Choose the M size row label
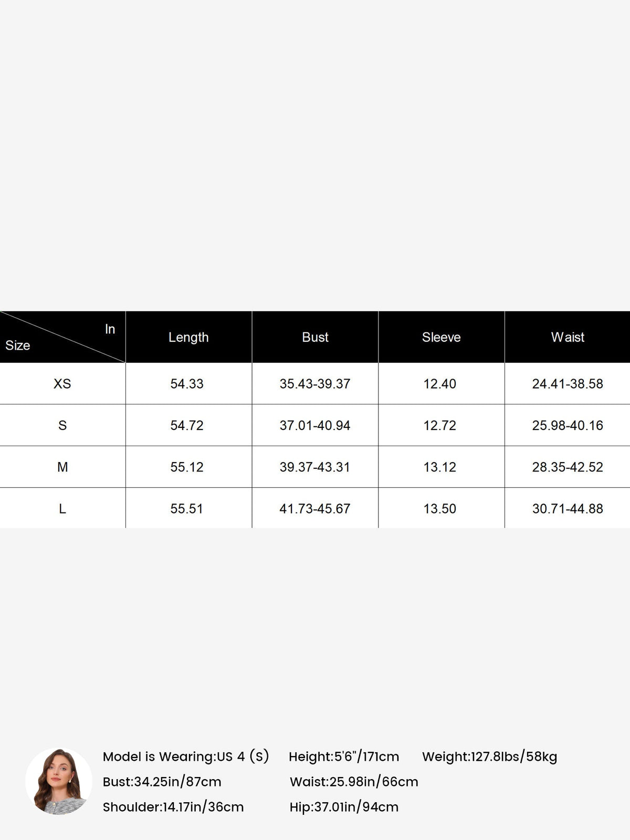The height and width of the screenshot is (840, 630). click(62, 467)
